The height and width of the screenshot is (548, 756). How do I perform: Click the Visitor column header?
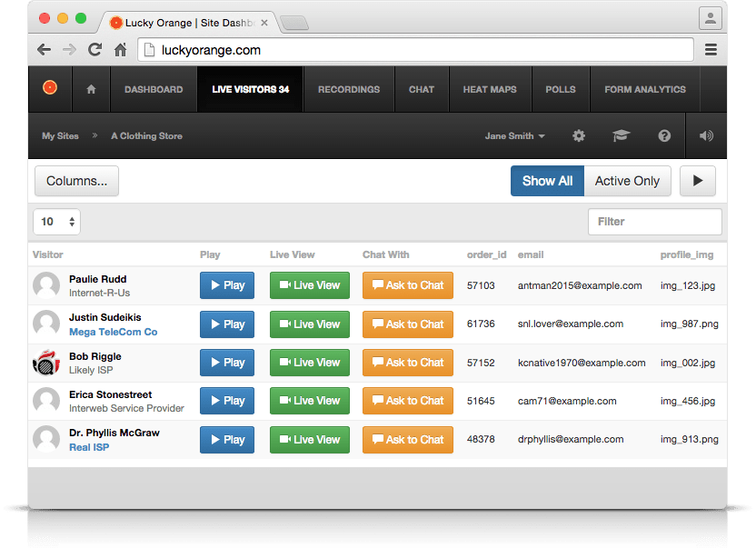pos(48,254)
